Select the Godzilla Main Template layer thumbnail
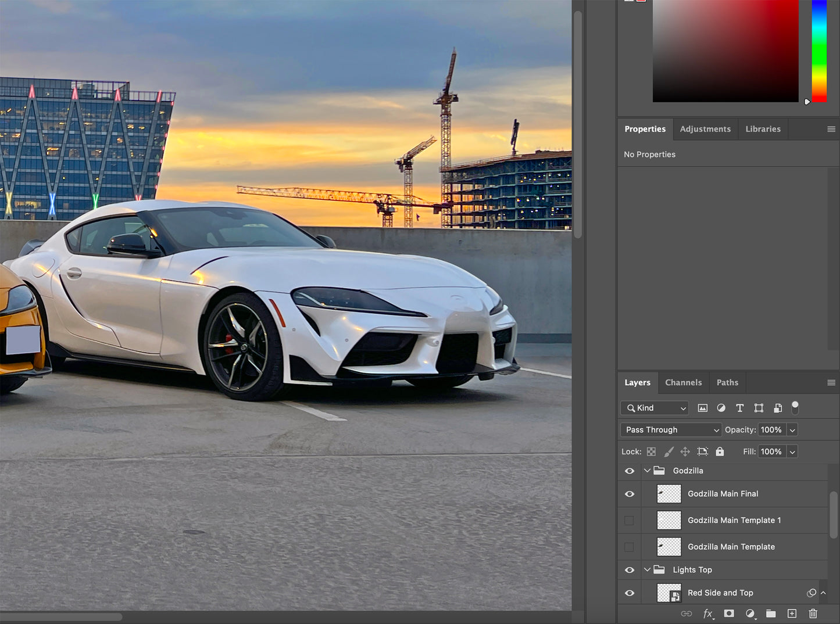 tap(669, 547)
